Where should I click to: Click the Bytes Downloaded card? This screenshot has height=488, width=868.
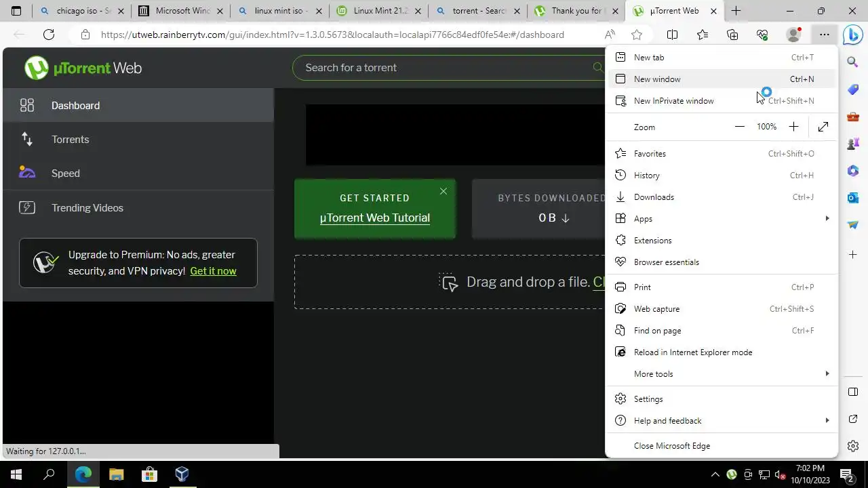tap(539, 209)
